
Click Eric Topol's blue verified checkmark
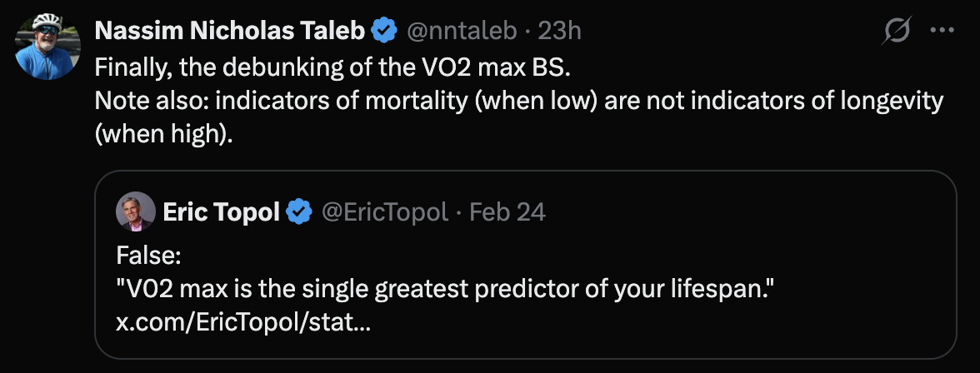299,212
